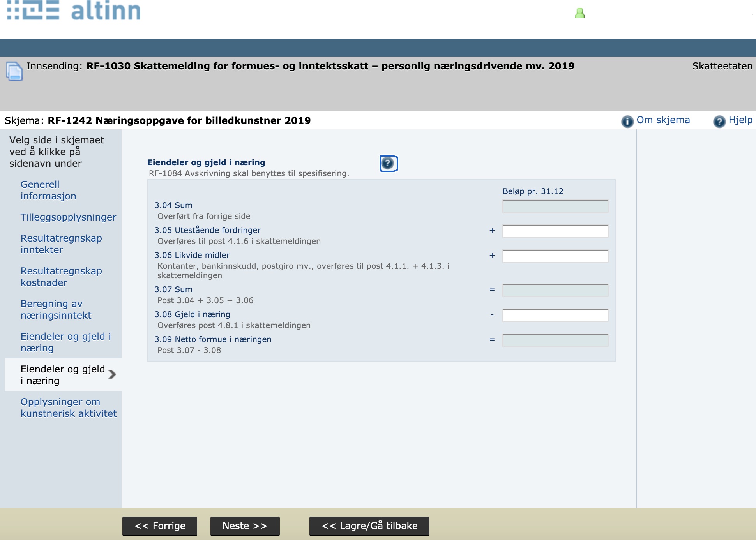Click the altinn logo
Screen dimensions: 756x540
(x=74, y=11)
